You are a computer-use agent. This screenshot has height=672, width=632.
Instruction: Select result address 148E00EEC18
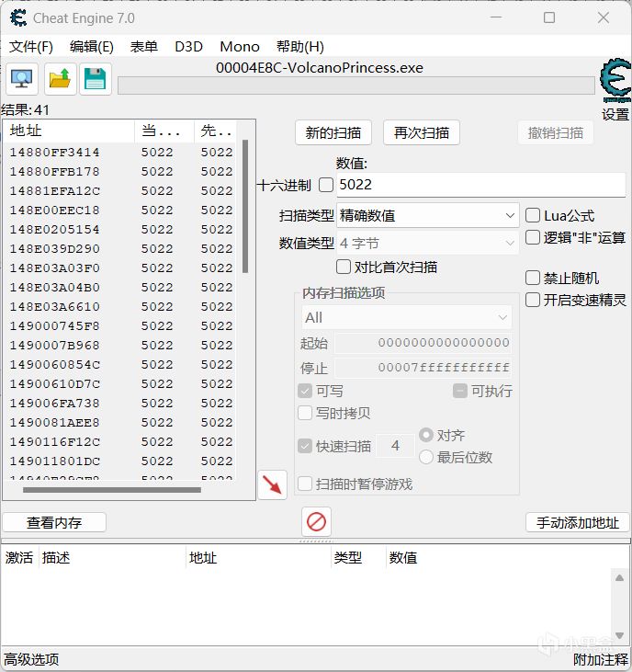click(x=55, y=210)
